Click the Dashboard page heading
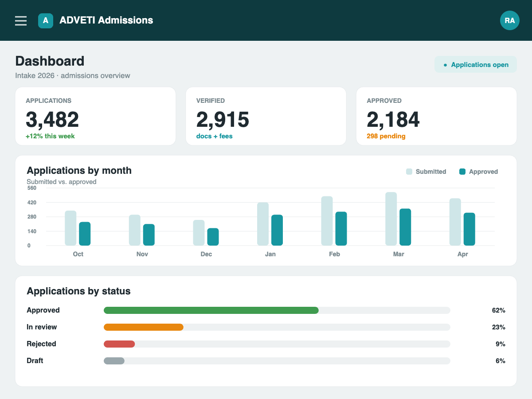This screenshot has width=532, height=399. click(x=50, y=61)
